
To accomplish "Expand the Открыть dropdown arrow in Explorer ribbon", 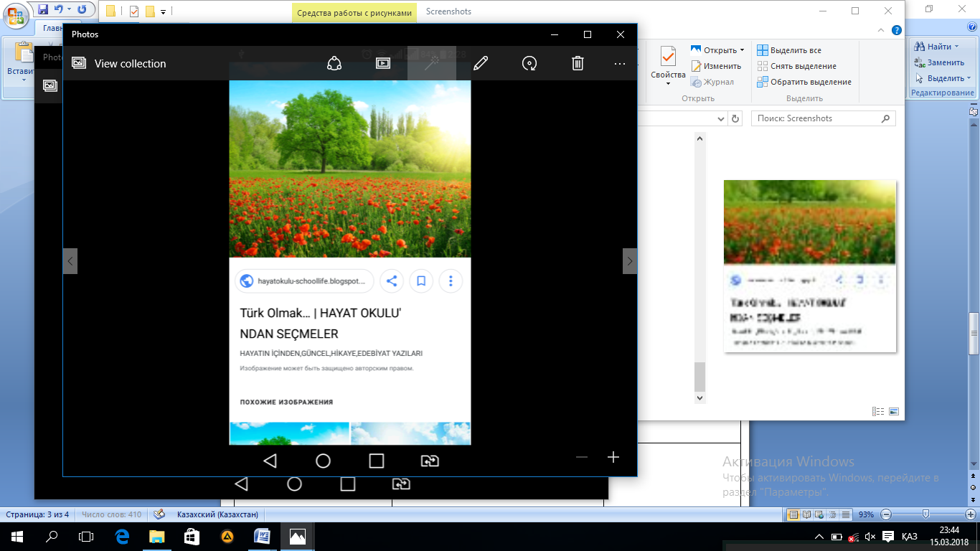I will tap(742, 50).
